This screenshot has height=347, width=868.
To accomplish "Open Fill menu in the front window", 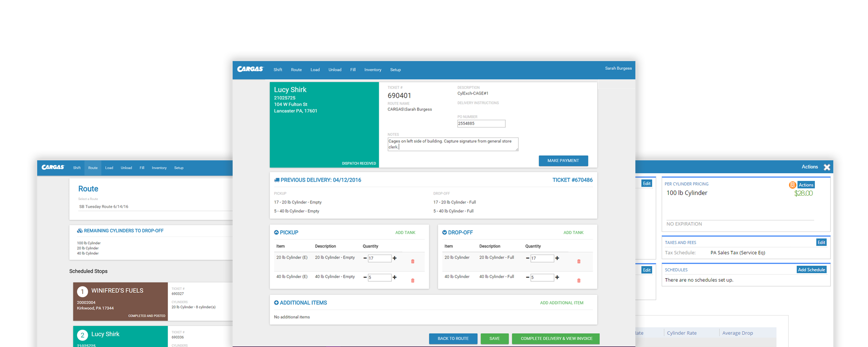I will click(x=353, y=70).
